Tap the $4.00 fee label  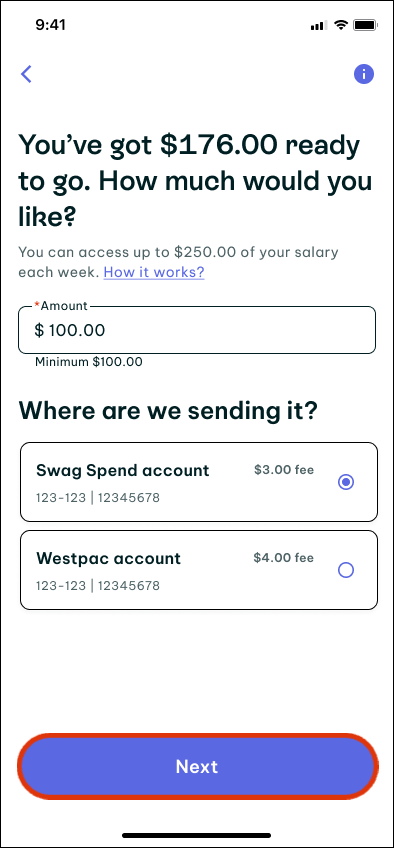tap(284, 558)
